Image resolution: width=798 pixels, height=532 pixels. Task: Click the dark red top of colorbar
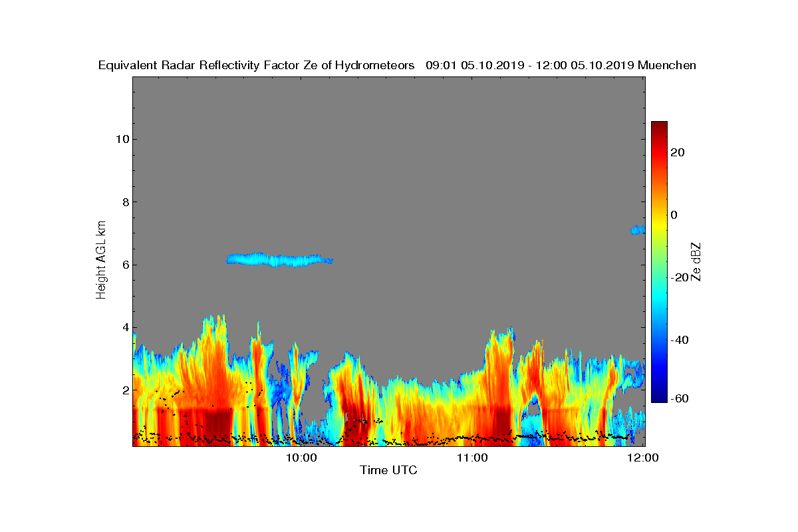659,128
